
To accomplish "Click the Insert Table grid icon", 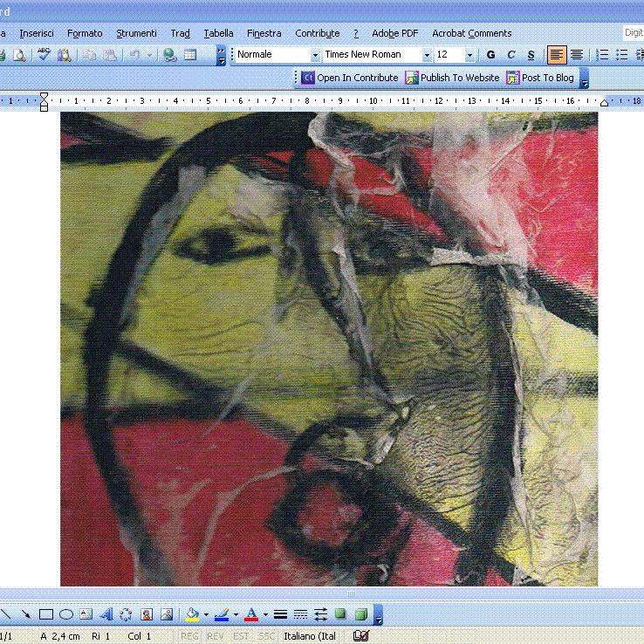I will 189,55.
